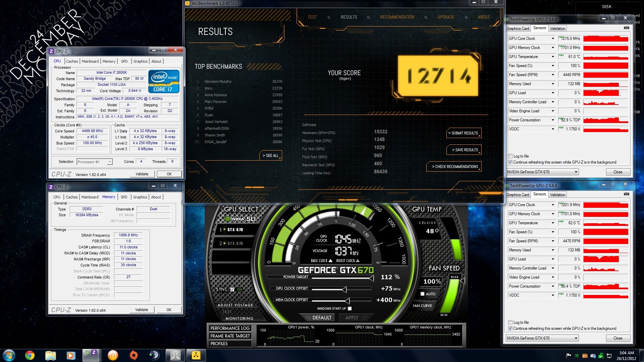Launch Google Chrome from the taskbar
This screenshot has width=644, height=362.
[30, 355]
